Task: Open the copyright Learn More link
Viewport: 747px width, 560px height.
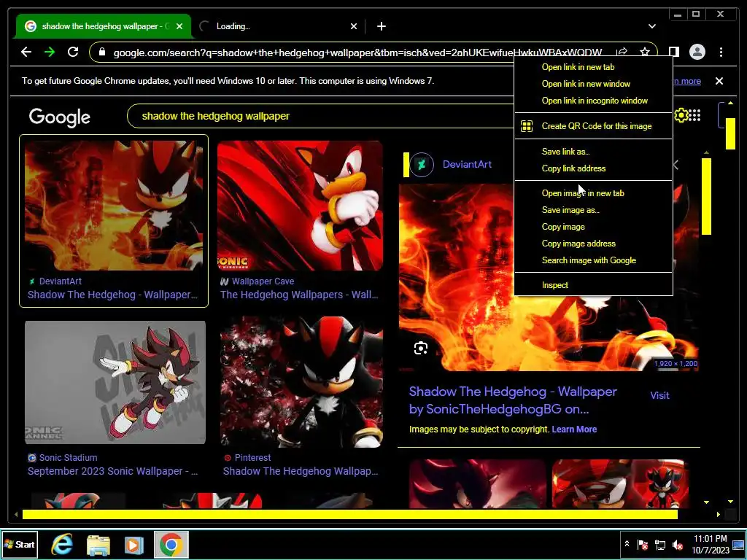Action: coord(574,429)
